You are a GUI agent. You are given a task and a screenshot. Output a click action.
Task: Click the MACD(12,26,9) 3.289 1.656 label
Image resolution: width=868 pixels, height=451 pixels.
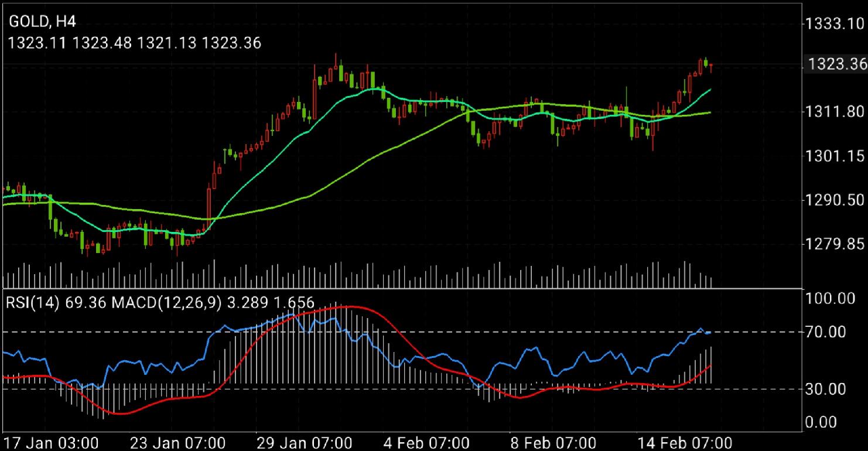[213, 303]
